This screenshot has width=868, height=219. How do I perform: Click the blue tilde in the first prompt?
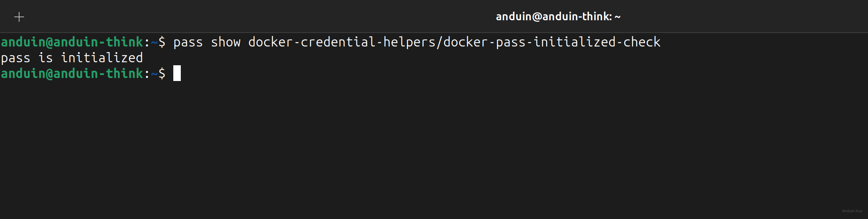(x=154, y=42)
